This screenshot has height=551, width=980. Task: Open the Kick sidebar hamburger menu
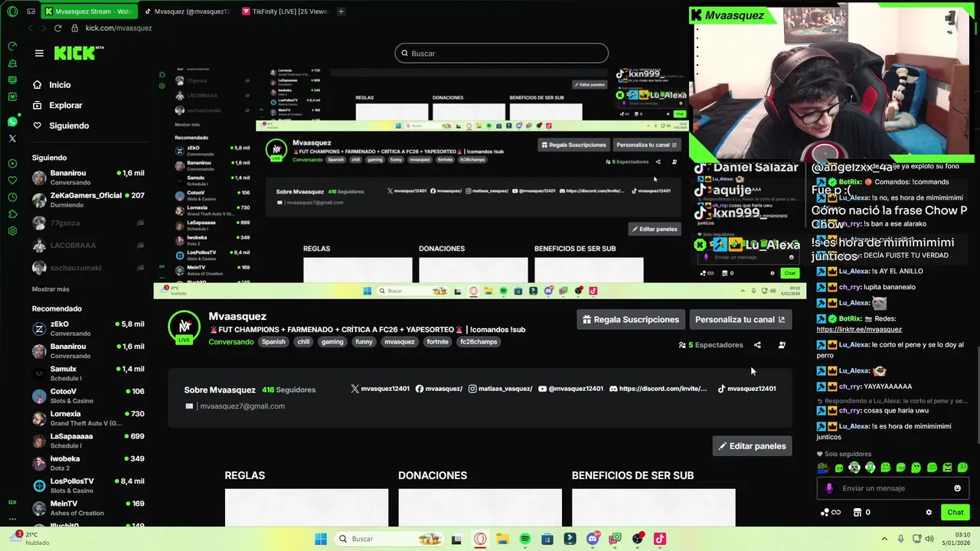(39, 53)
